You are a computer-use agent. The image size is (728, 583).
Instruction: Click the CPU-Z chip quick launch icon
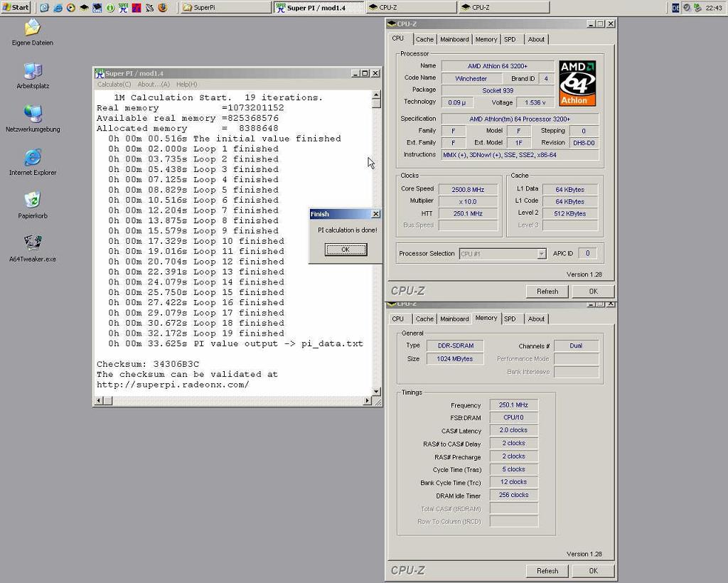tap(84, 7)
